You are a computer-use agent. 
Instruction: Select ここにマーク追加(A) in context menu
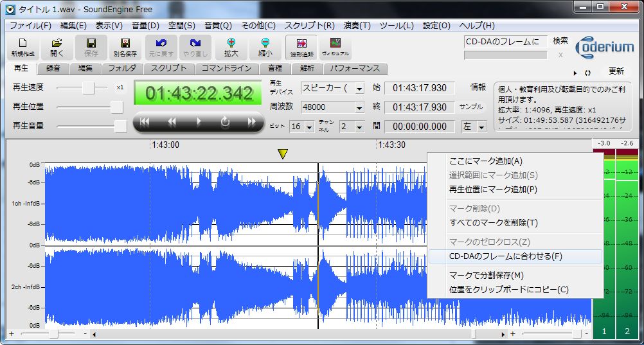click(515, 161)
